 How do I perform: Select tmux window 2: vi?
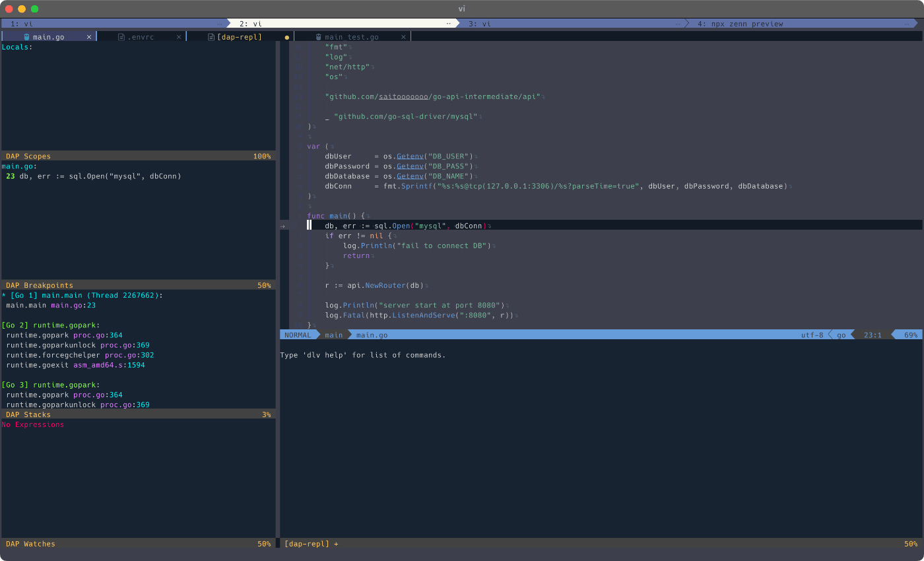coord(343,23)
